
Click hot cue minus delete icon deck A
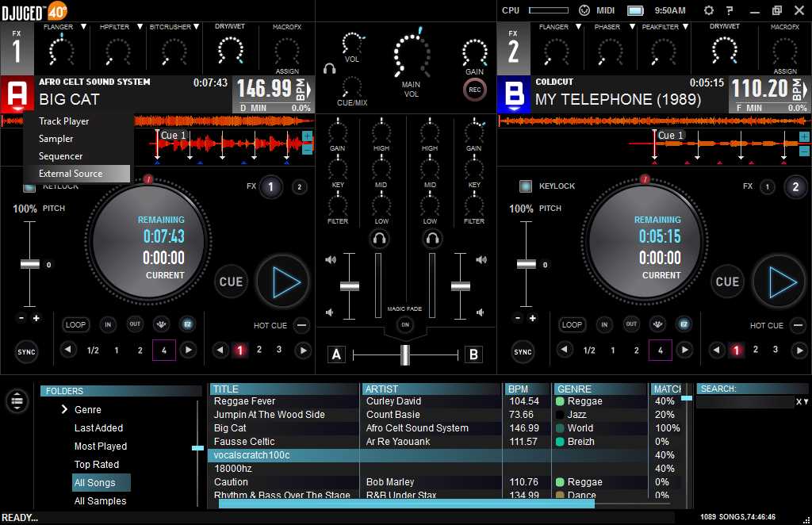[x=301, y=325]
